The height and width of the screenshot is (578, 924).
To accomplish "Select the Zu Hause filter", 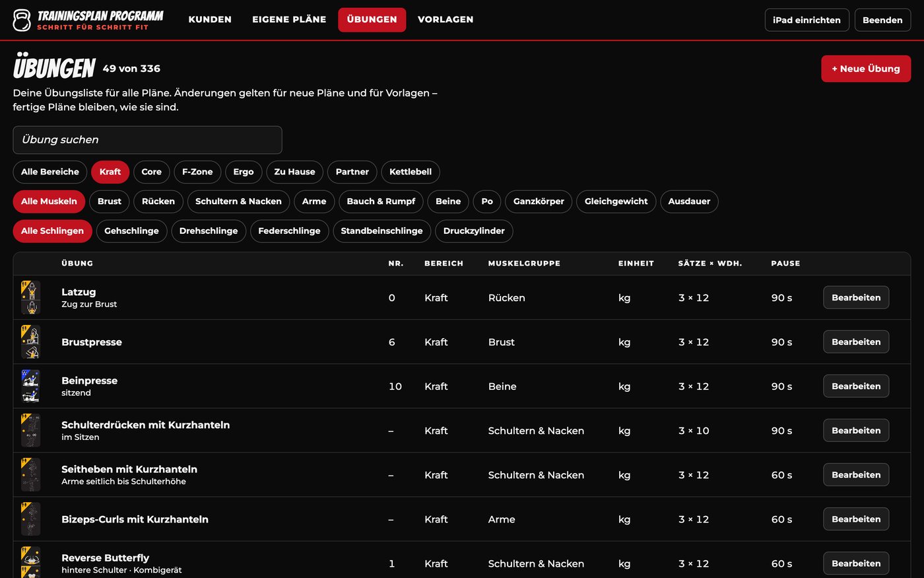I will (294, 172).
